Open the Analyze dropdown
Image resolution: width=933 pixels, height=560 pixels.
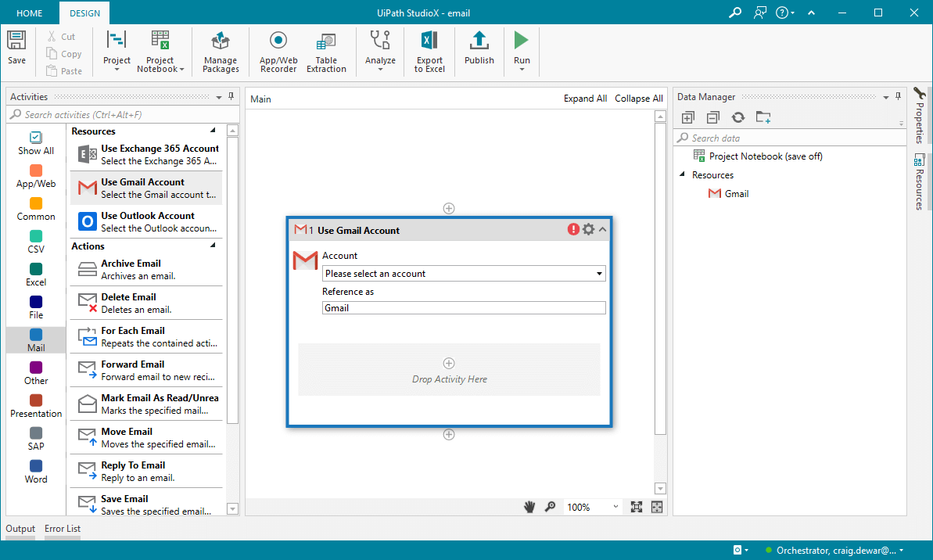(380, 51)
